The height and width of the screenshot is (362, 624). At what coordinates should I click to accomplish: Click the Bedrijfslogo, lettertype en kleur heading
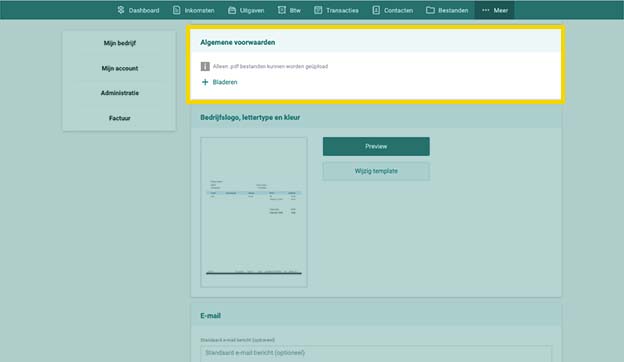(x=250, y=117)
